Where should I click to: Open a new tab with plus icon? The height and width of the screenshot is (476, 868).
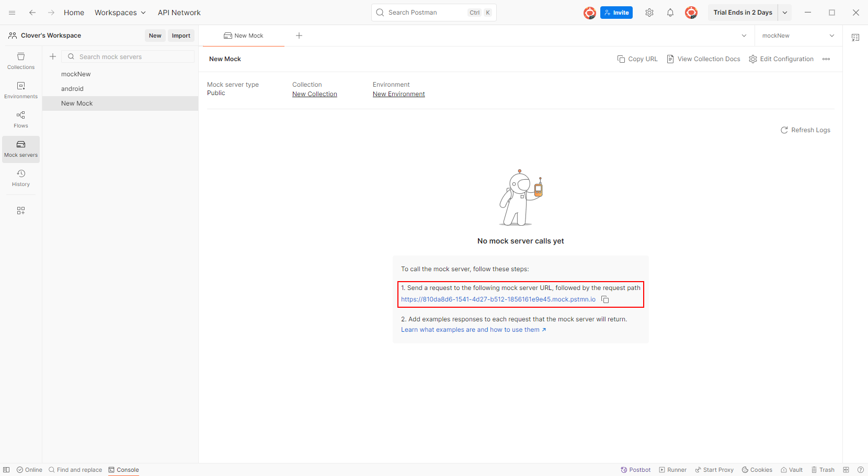(299, 36)
